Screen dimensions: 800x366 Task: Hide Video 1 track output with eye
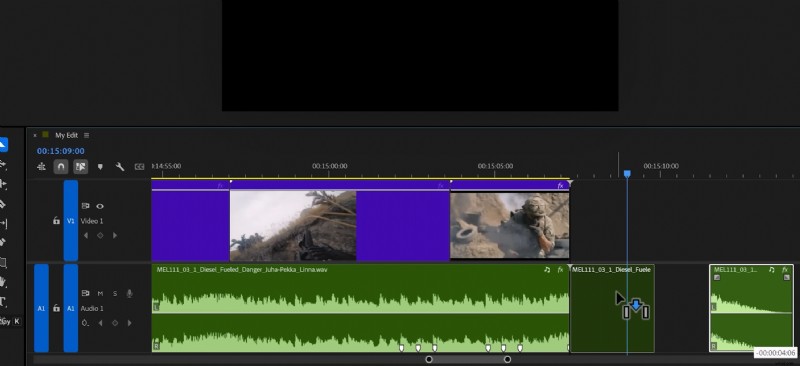[x=100, y=206]
